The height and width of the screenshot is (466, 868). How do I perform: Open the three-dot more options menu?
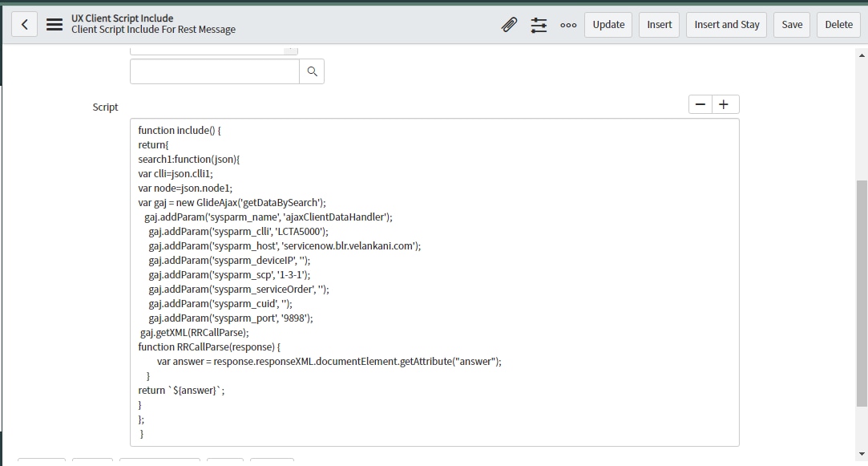[568, 25]
